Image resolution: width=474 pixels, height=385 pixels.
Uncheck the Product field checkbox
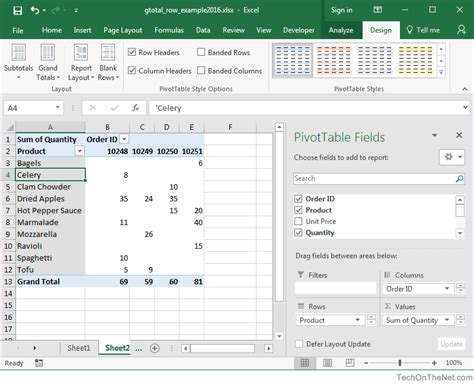(x=298, y=210)
